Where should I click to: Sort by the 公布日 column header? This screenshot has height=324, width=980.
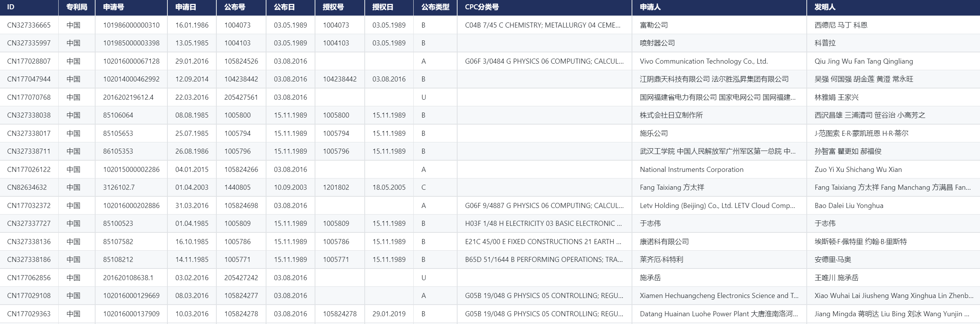coord(284,7)
